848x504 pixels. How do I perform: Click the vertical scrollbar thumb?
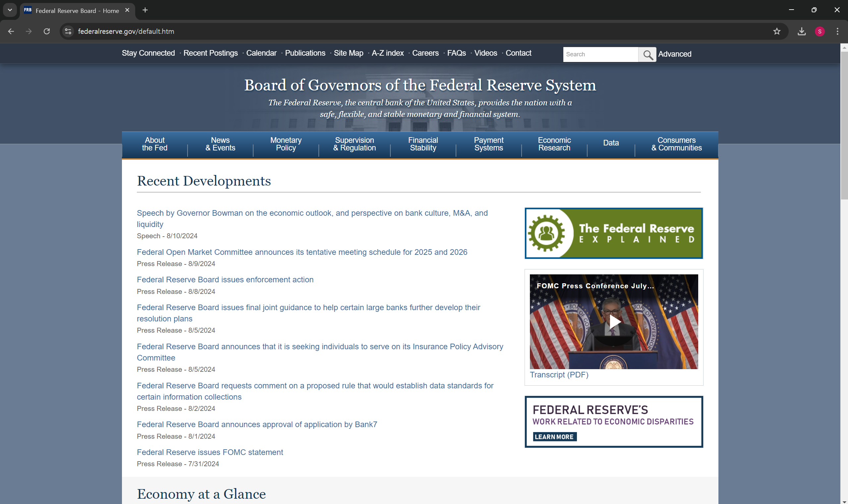pos(844,126)
